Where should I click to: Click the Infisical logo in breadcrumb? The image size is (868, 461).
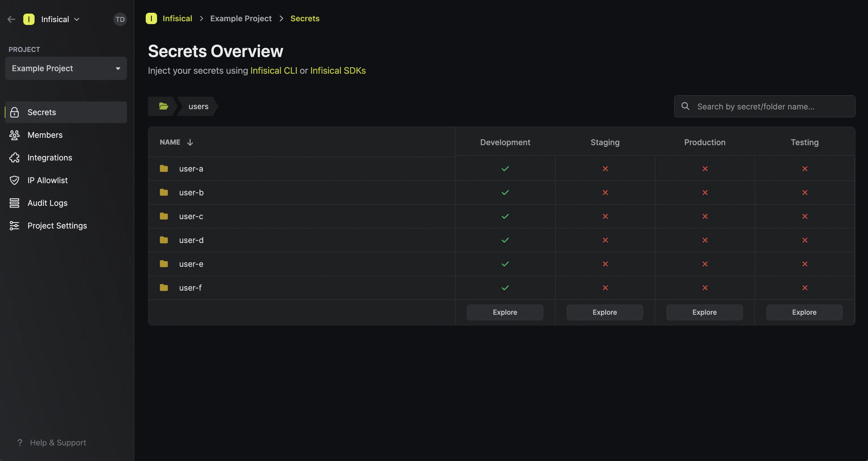[x=151, y=18]
